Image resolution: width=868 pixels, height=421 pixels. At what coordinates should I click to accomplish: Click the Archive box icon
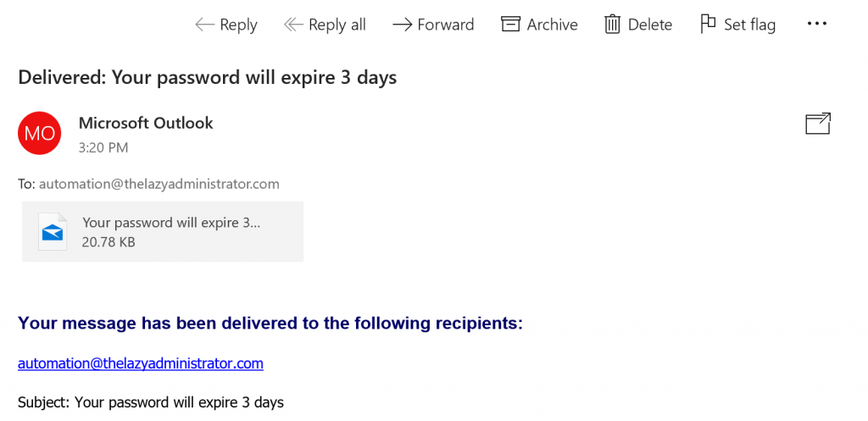pyautogui.click(x=510, y=25)
